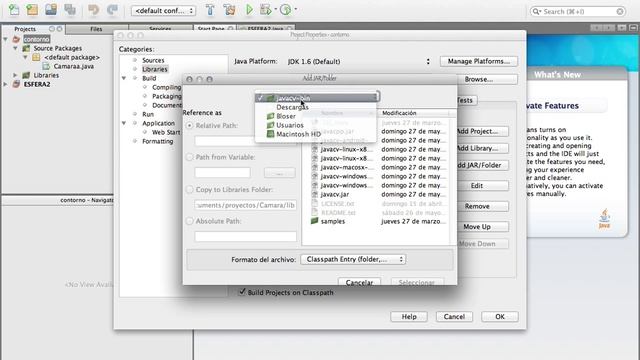This screenshot has height=360, width=640.
Task: Click the samples folder icon in file list
Action: pos(314,221)
